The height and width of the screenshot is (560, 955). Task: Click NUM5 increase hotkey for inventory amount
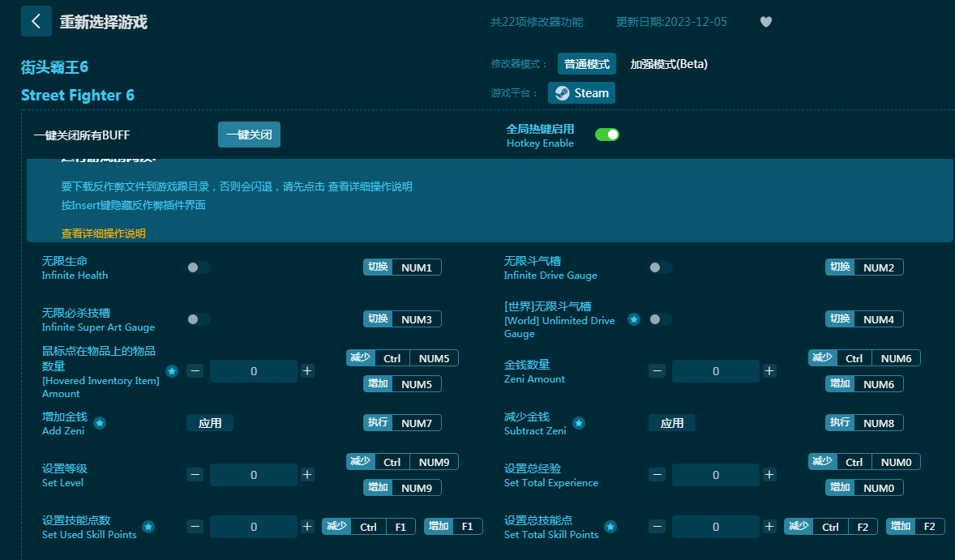click(403, 384)
